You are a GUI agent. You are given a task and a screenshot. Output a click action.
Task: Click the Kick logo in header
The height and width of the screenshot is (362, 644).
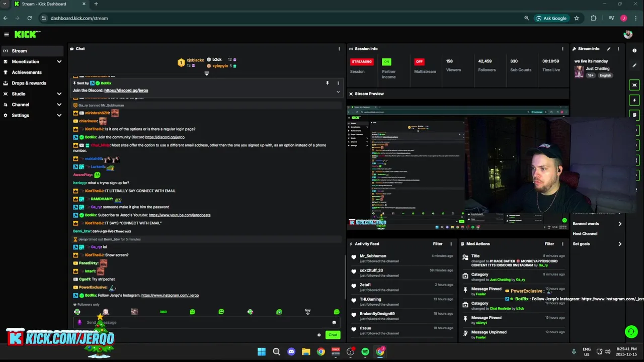(x=27, y=34)
